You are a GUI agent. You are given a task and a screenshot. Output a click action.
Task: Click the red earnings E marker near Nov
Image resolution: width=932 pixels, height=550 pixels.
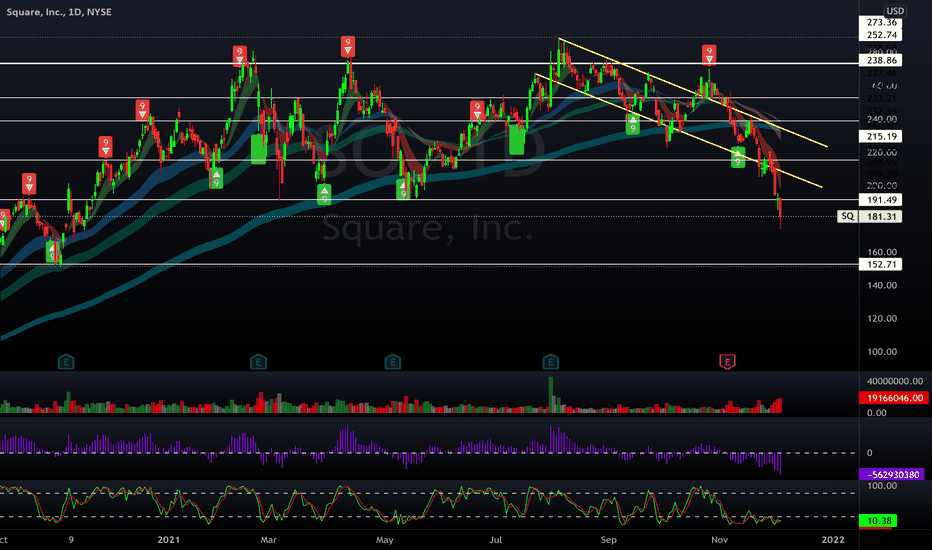coord(727,361)
